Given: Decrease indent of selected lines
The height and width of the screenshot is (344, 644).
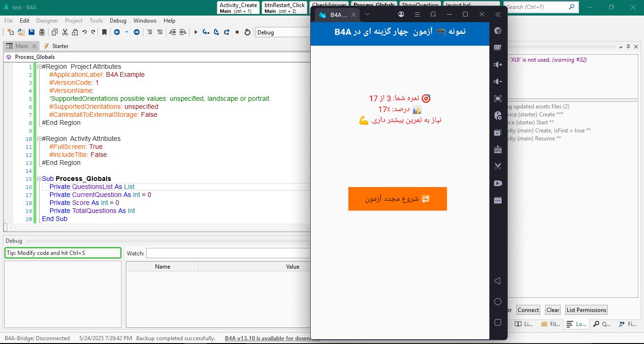Looking at the screenshot, I should pos(173,32).
